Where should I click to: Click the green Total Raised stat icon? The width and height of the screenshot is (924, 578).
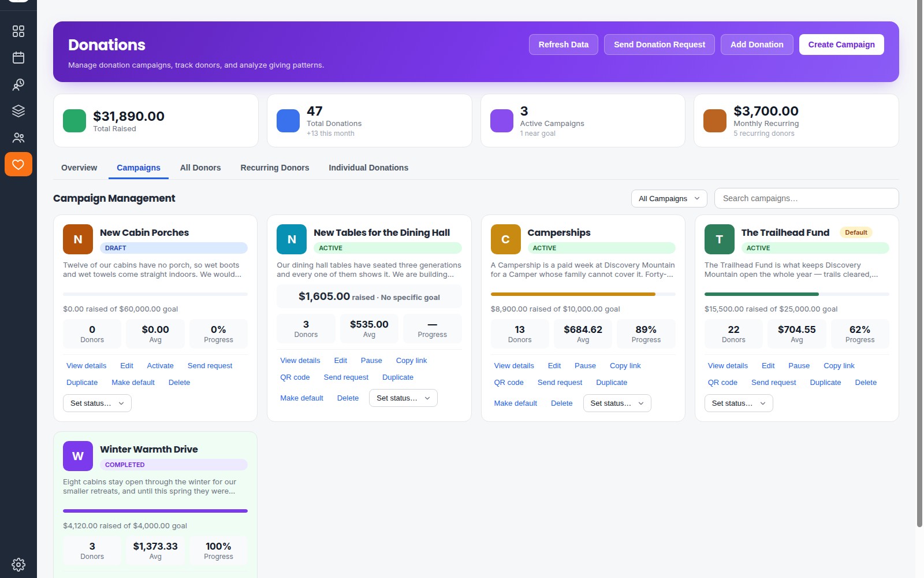[x=74, y=121]
